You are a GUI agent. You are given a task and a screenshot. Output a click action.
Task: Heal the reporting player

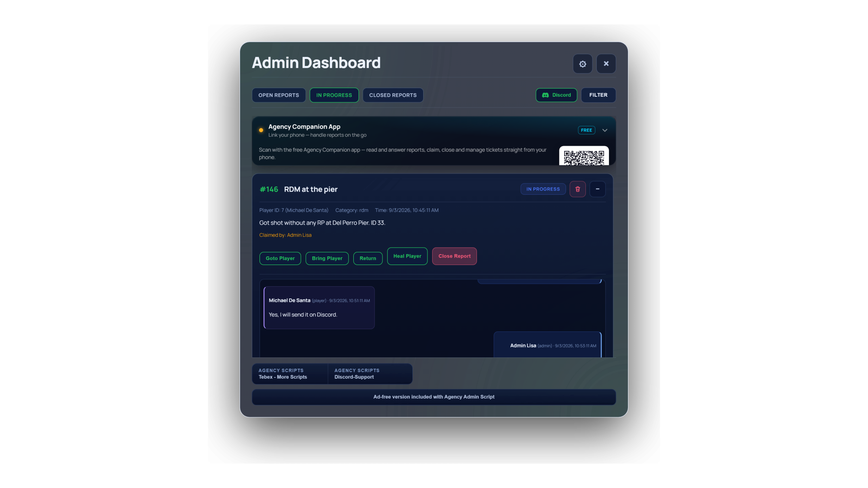click(407, 256)
